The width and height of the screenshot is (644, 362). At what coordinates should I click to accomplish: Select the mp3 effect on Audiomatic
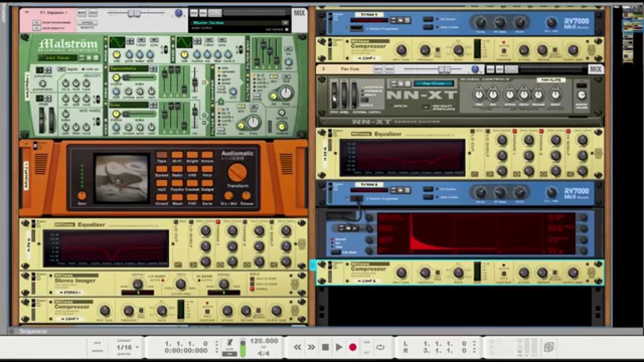162,184
